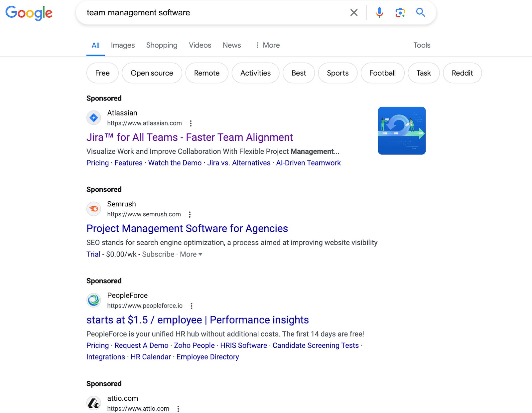Click the magnifying glass search icon
The image size is (532, 413).
421,13
